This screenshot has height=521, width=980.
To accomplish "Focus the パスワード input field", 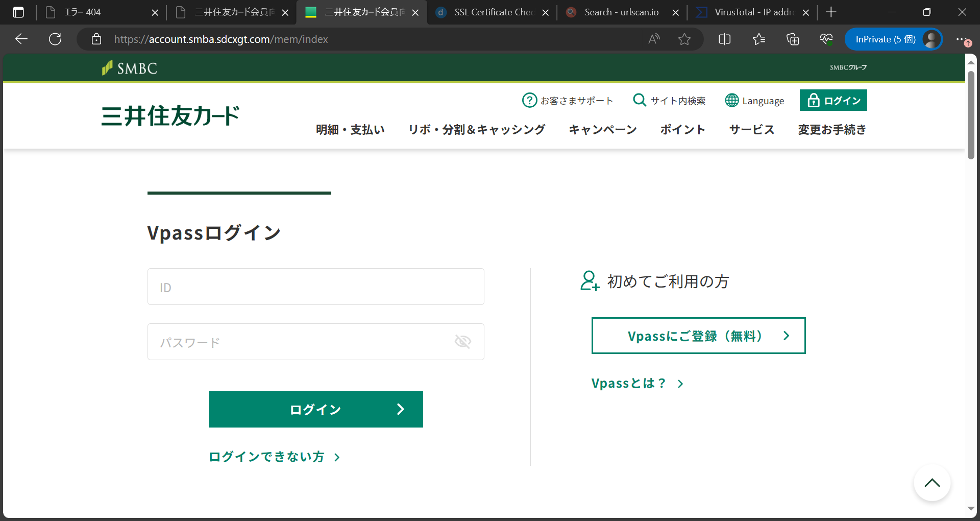I will point(316,342).
